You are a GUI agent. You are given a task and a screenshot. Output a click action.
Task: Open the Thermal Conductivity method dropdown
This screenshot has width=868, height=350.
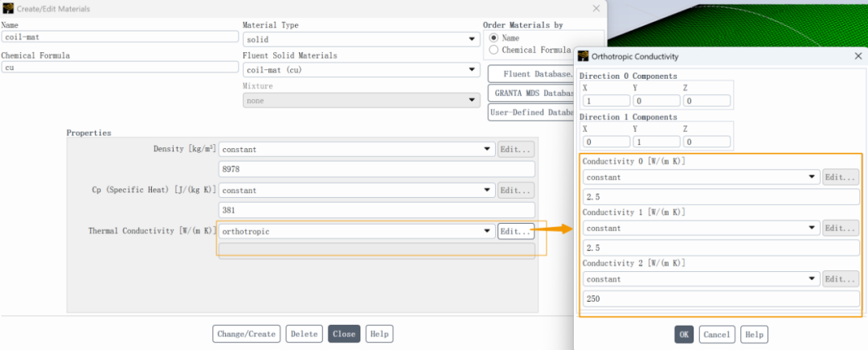[x=357, y=232]
